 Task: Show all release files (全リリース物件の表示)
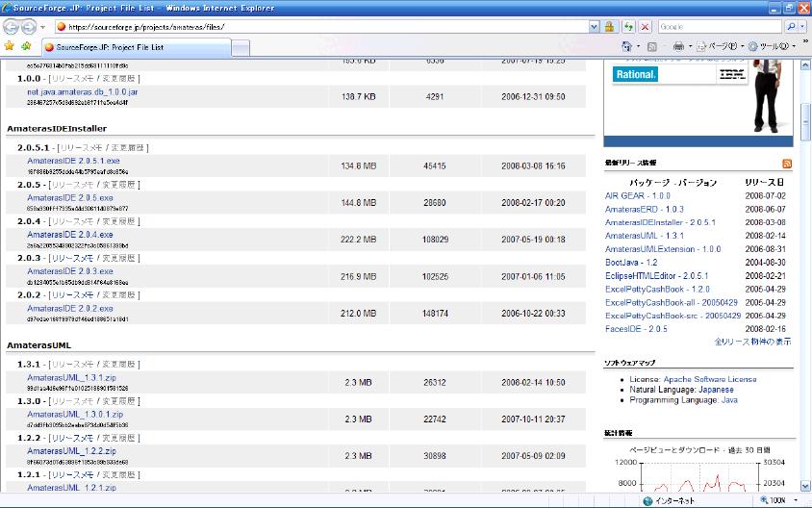point(752,342)
